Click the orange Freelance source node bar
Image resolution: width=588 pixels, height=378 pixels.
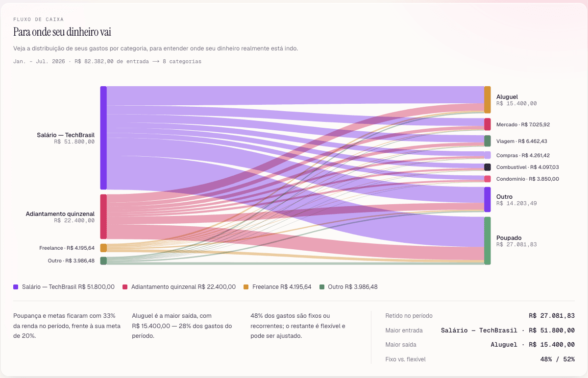point(103,248)
